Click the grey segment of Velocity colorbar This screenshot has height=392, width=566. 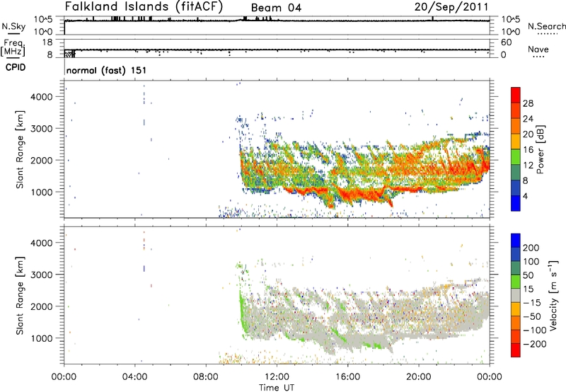click(x=516, y=296)
